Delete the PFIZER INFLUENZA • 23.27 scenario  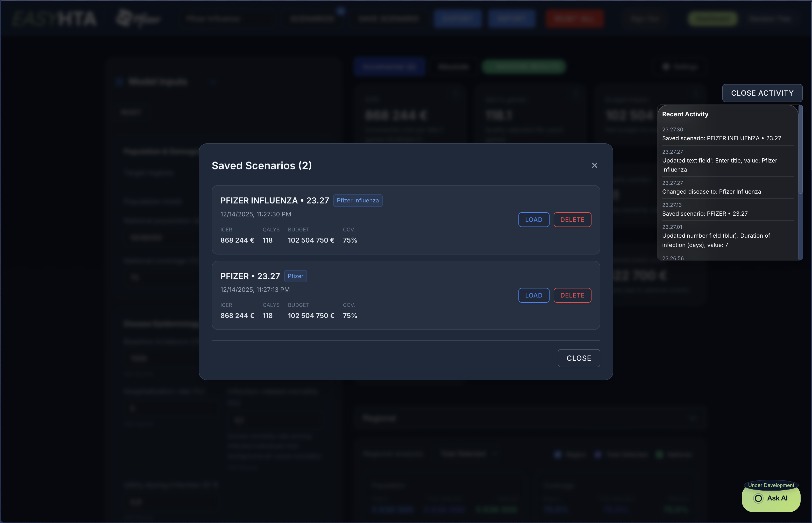coord(572,220)
